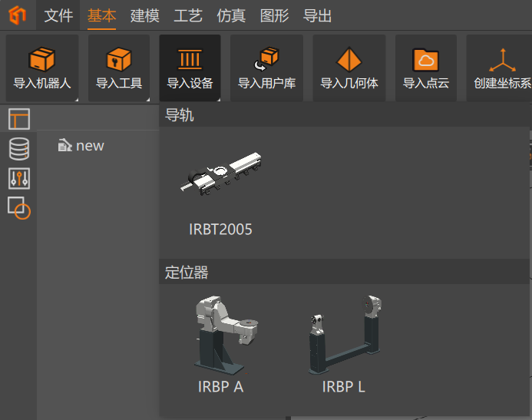Click the 导入设备 toolbar button
Image resolution: width=532 pixels, height=420 pixels.
[190, 68]
